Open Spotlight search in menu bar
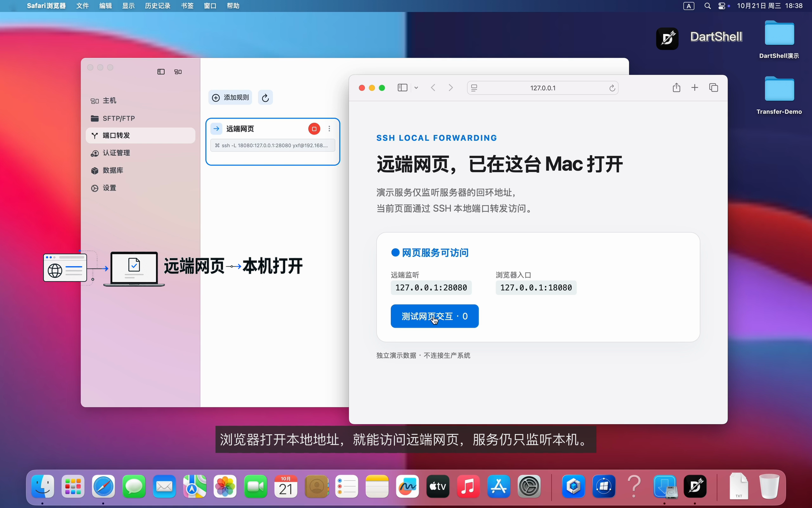Screen dimensions: 812x508 [707, 6]
